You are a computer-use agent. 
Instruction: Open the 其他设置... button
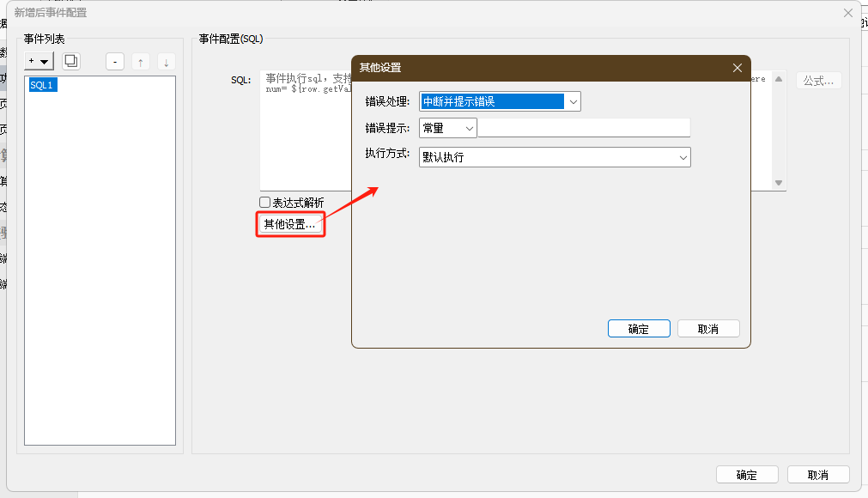290,224
